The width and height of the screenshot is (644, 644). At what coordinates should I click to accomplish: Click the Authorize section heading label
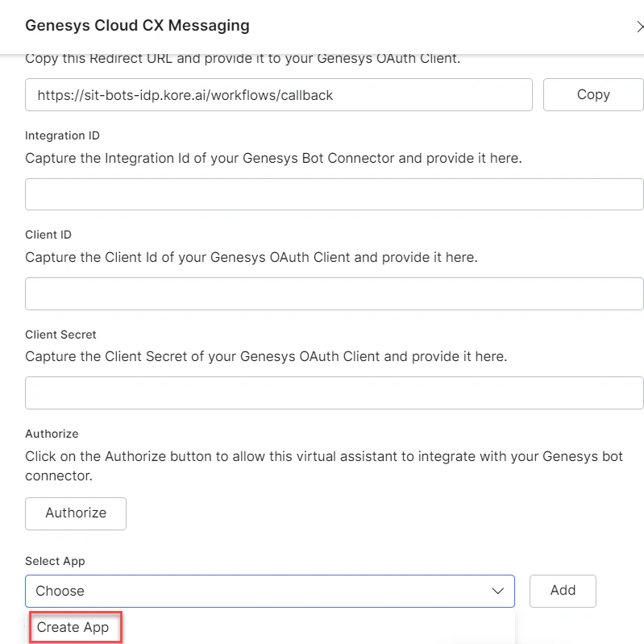point(52,434)
